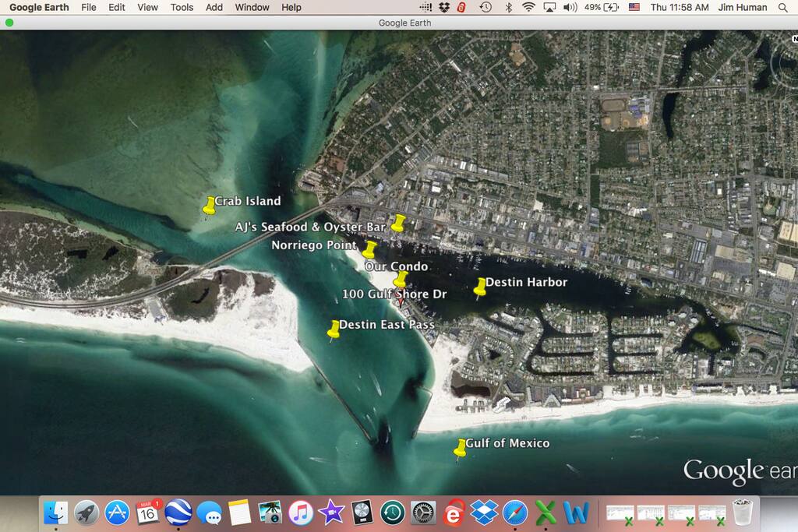Select the AJ's Seafood & Oyster Bar pin

click(x=398, y=224)
